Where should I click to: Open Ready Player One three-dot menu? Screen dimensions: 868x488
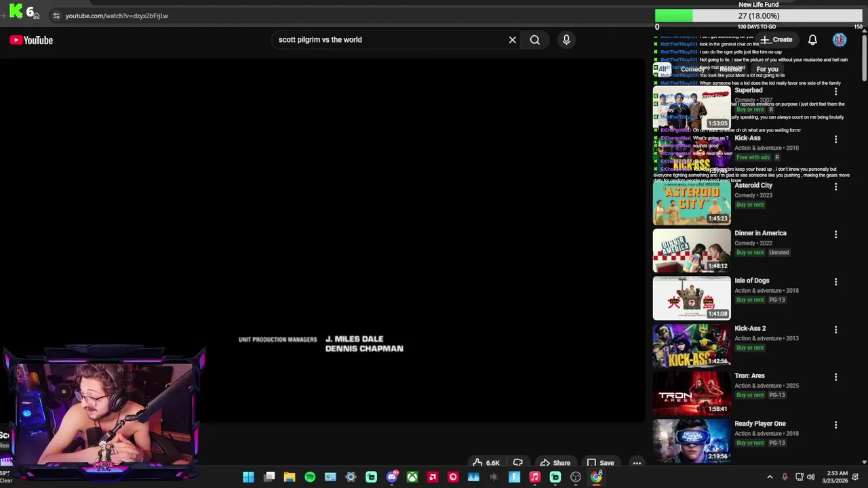(x=835, y=424)
